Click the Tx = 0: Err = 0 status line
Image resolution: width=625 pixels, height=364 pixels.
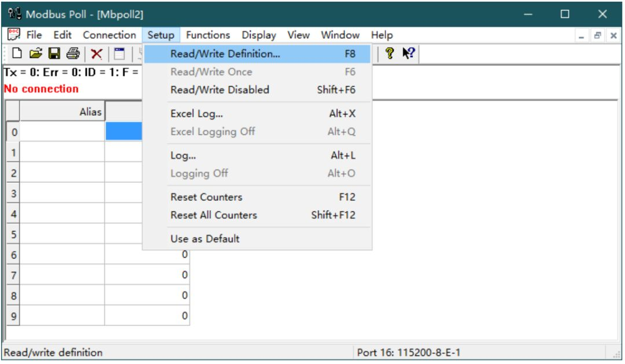coord(71,72)
